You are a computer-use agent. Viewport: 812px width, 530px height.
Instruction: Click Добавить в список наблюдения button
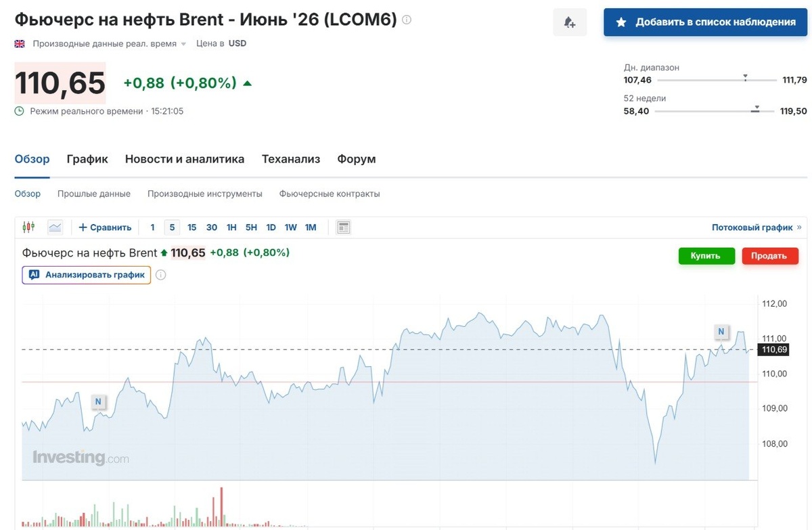705,22
